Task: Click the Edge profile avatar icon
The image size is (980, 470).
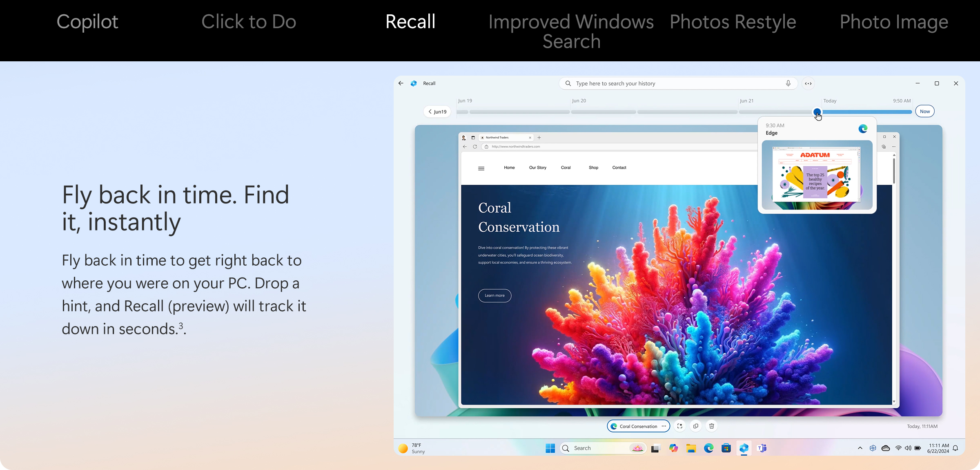Action: 464,138
